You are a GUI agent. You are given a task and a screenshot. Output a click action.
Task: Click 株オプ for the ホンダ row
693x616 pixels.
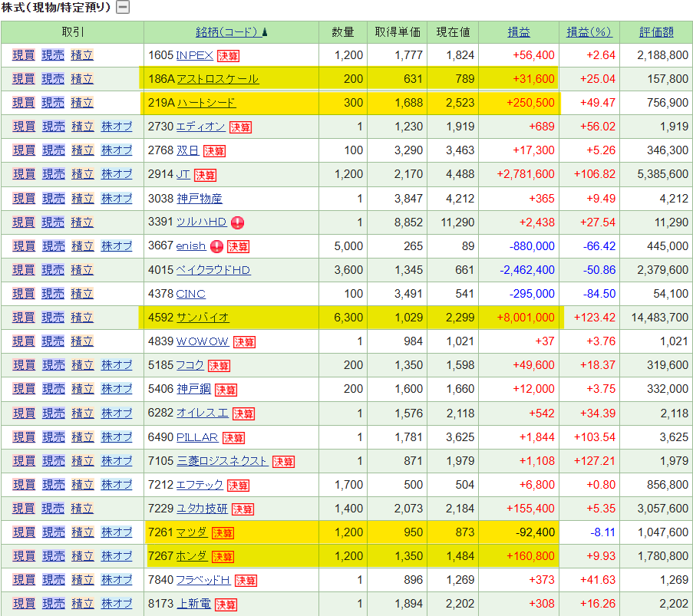117,556
